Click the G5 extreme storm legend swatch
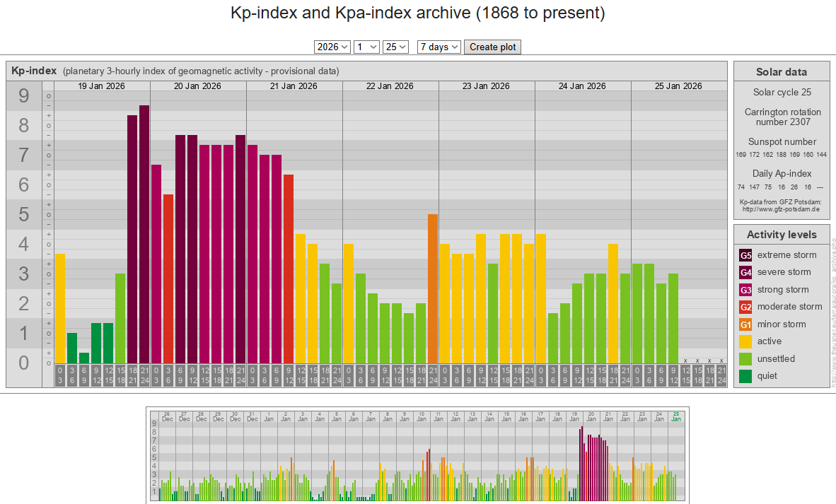This screenshot has height=504, width=836. [745, 255]
